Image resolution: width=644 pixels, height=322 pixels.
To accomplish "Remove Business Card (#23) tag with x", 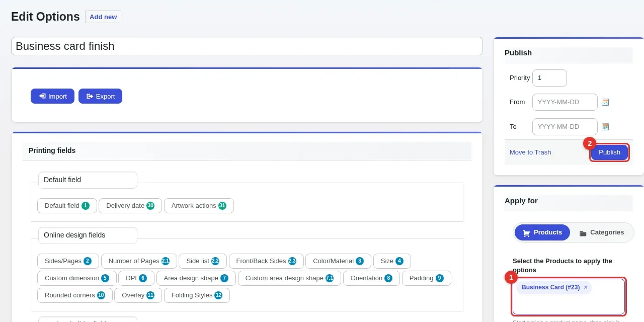I will pos(585,287).
